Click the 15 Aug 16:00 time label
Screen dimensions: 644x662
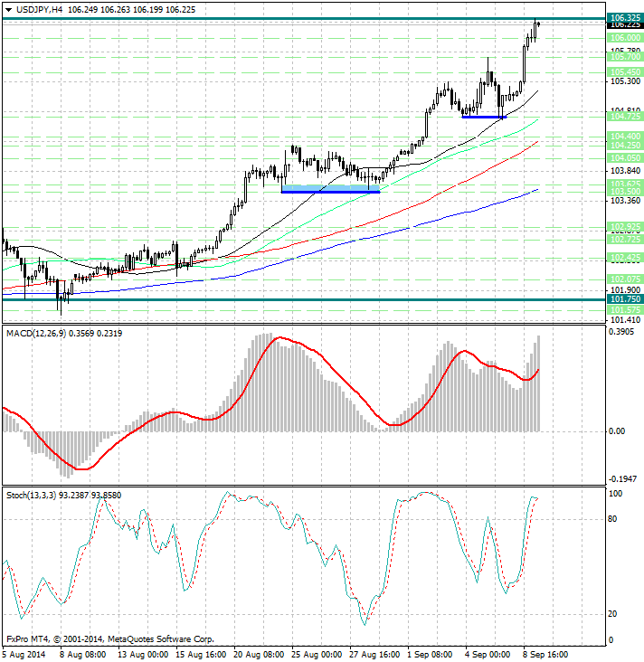pyautogui.click(x=201, y=655)
